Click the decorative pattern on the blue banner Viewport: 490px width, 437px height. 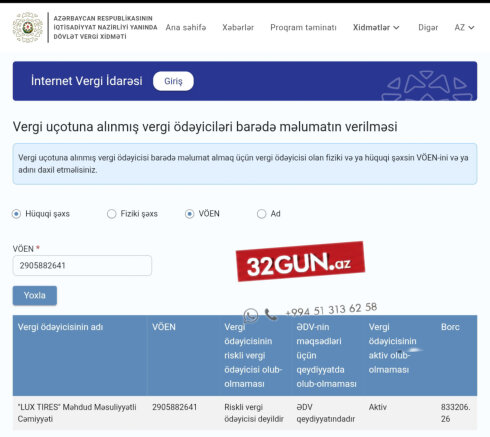(428, 86)
